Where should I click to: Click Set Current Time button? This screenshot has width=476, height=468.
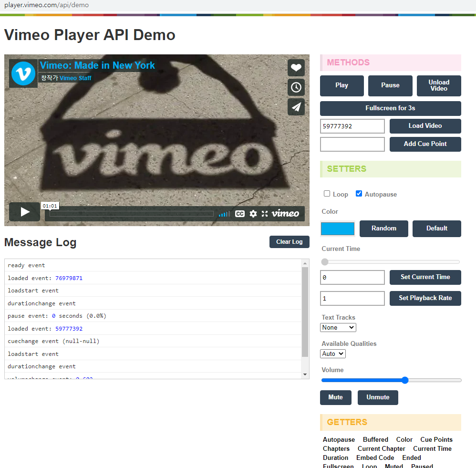pyautogui.click(x=425, y=277)
